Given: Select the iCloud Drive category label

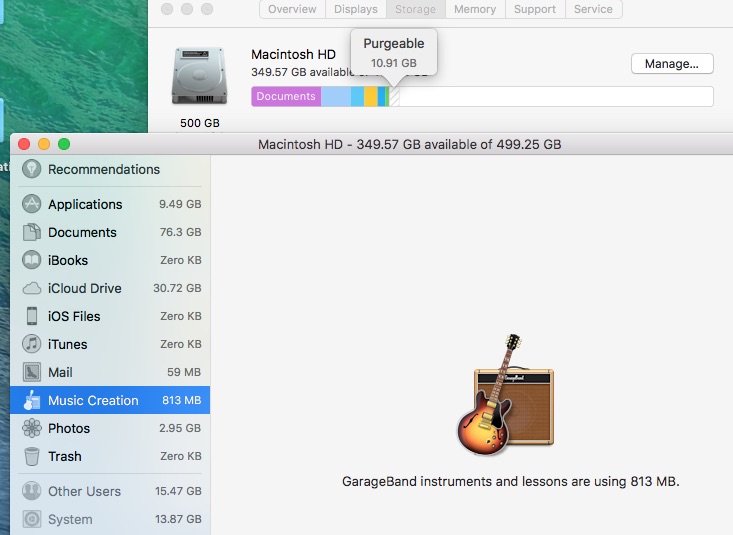Looking at the screenshot, I should point(85,289).
